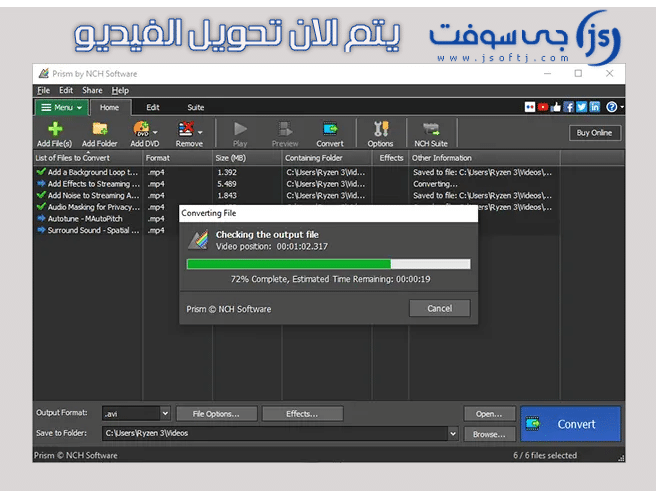
Task: Click the LinkedIn share icon
Action: click(x=594, y=107)
